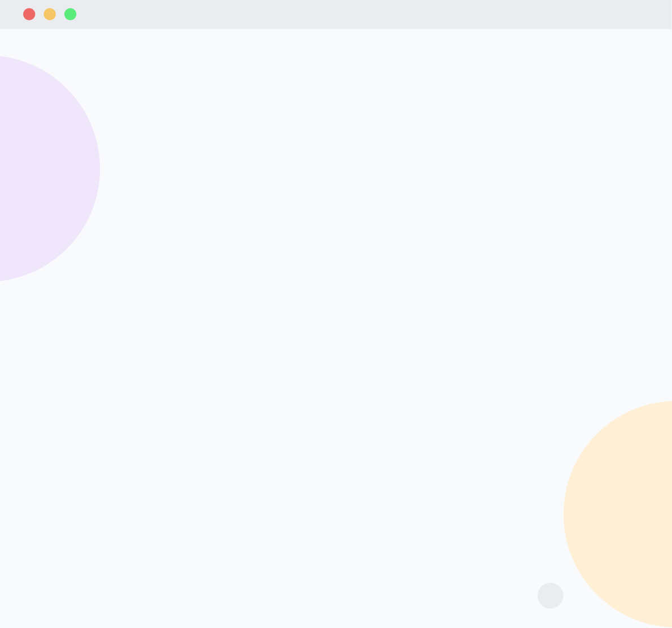Close the window using the red button

point(29,14)
